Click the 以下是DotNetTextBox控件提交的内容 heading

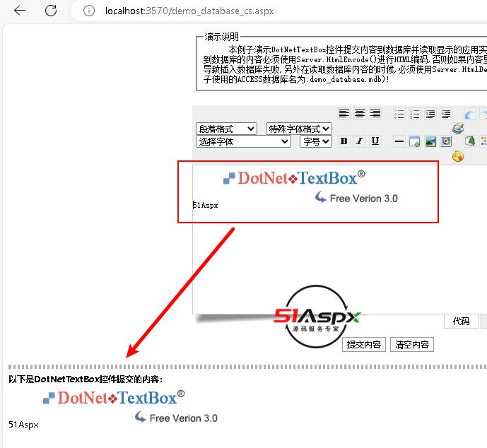coord(86,379)
